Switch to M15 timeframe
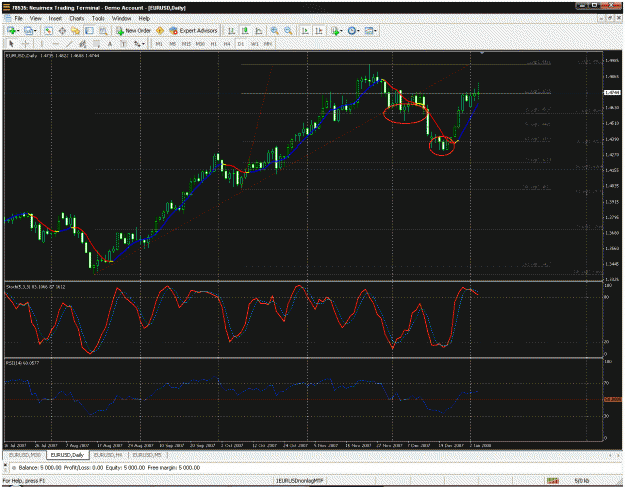 click(x=186, y=44)
